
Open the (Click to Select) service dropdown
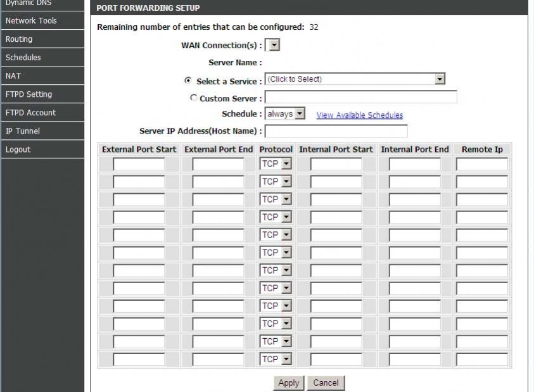(x=355, y=79)
